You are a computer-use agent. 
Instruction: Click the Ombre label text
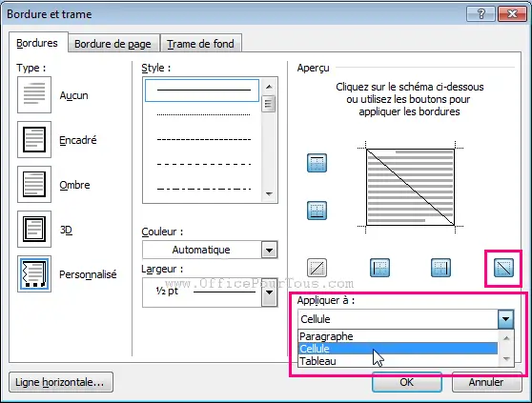click(74, 185)
